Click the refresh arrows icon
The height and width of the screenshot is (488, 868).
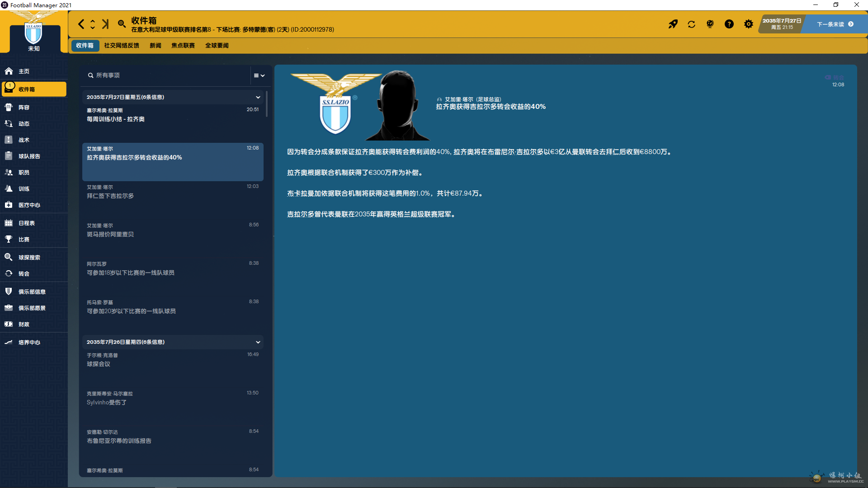point(691,24)
